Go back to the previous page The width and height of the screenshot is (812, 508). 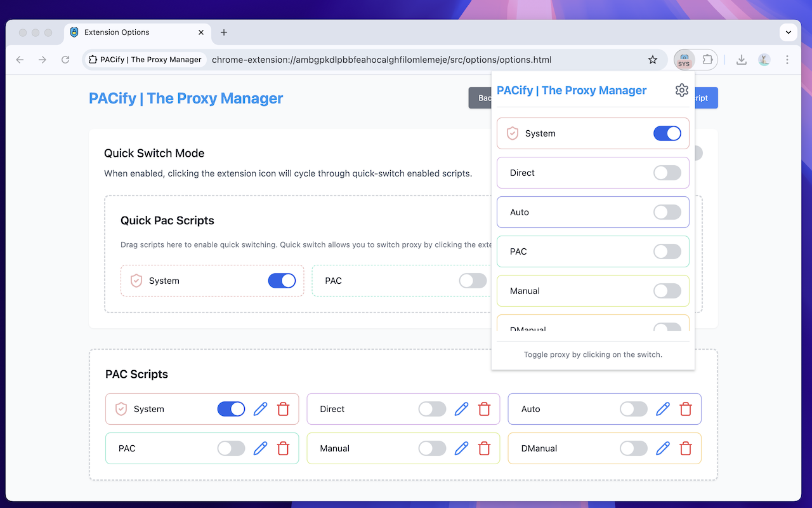(x=20, y=60)
